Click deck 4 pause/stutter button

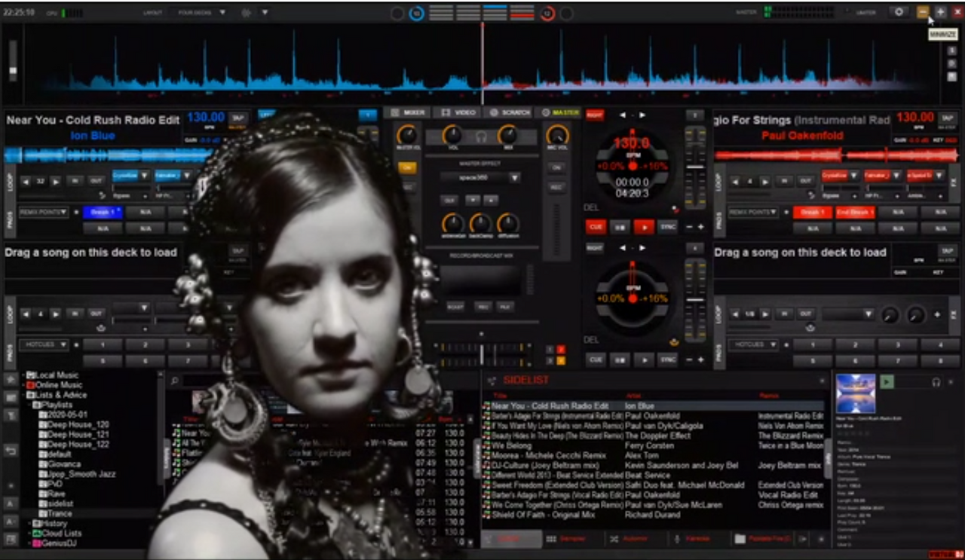click(x=619, y=360)
